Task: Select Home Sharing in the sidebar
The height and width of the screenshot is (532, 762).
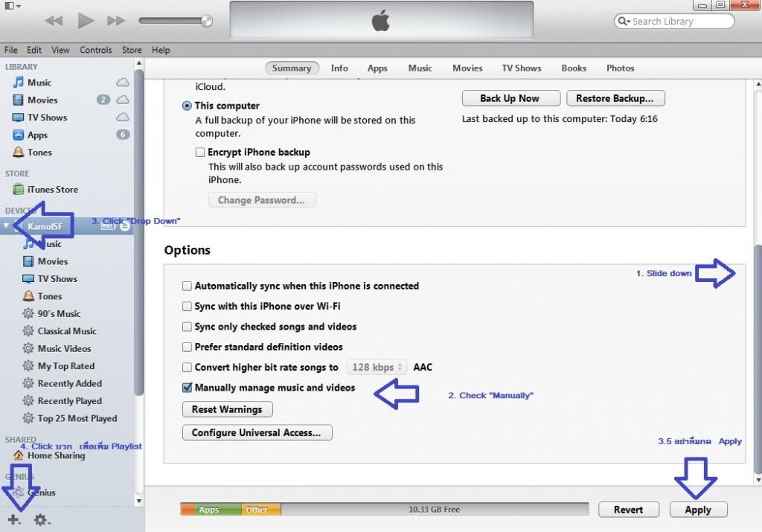Action: [56, 455]
